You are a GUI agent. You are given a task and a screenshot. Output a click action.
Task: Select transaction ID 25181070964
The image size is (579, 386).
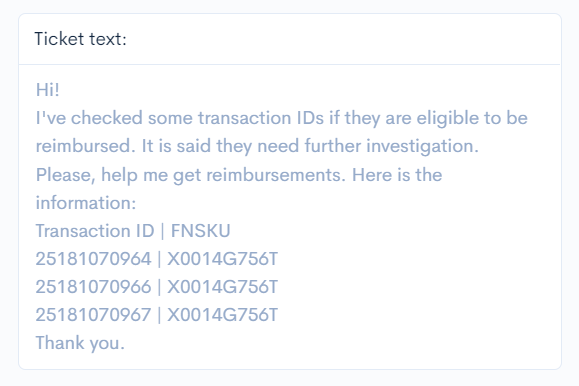click(93, 259)
